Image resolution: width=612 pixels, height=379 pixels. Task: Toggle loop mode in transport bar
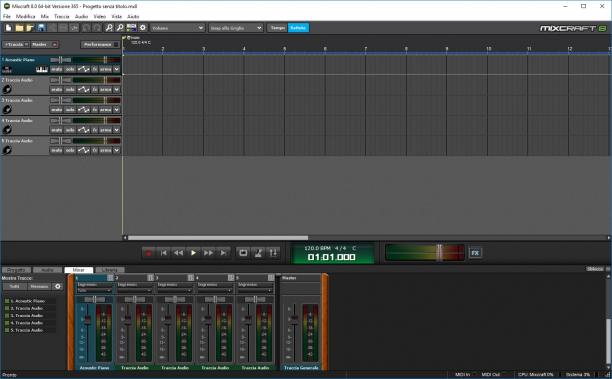pos(243,253)
